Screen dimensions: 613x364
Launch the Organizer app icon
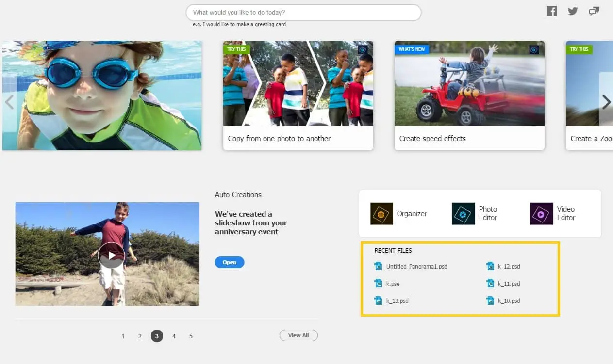[381, 214]
